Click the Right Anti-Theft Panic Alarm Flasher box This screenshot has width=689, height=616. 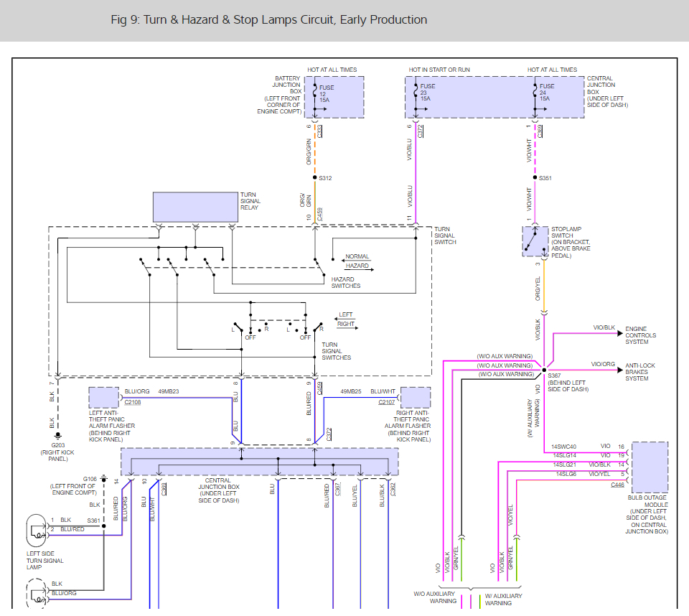(x=416, y=398)
